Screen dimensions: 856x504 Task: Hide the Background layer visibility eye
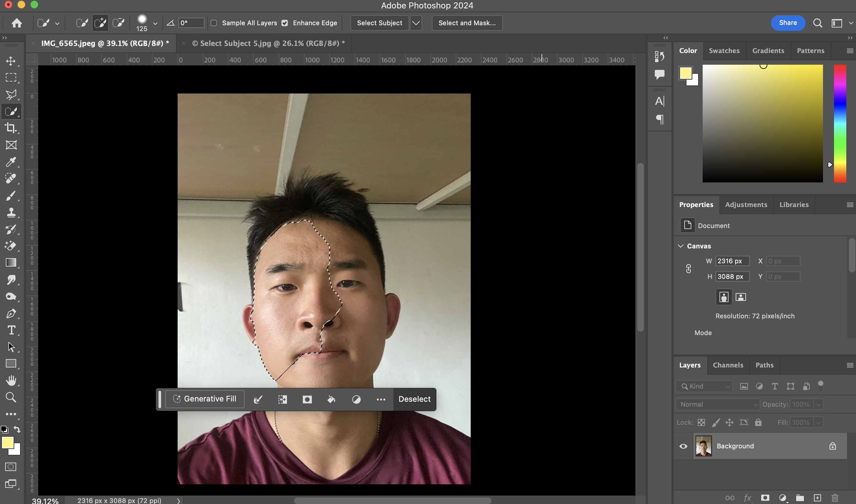(x=683, y=446)
